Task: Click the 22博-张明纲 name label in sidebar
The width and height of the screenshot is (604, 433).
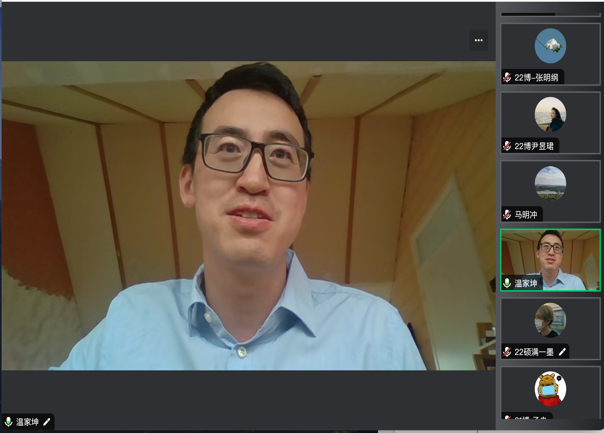Action: (538, 77)
